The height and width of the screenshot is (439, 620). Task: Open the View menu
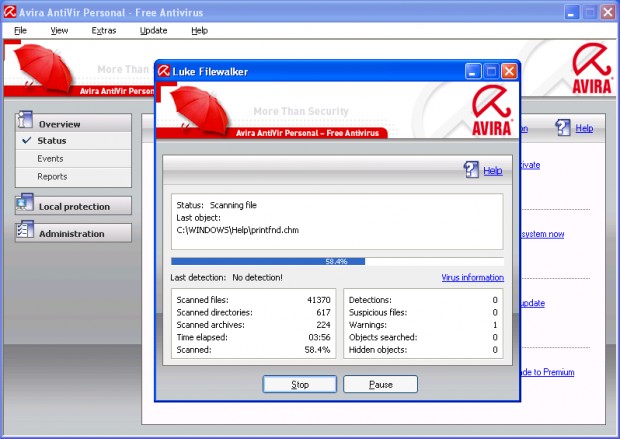[x=59, y=30]
